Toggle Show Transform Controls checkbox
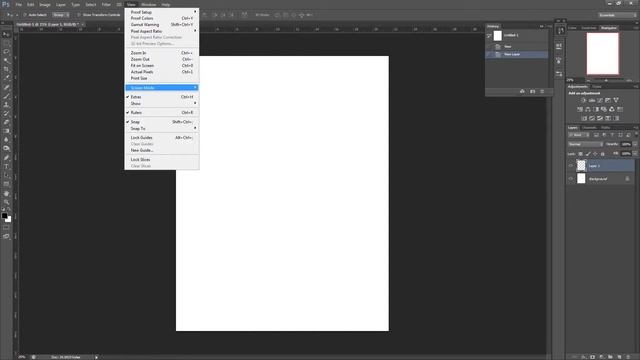This screenshot has height=360, width=640. tap(79, 15)
